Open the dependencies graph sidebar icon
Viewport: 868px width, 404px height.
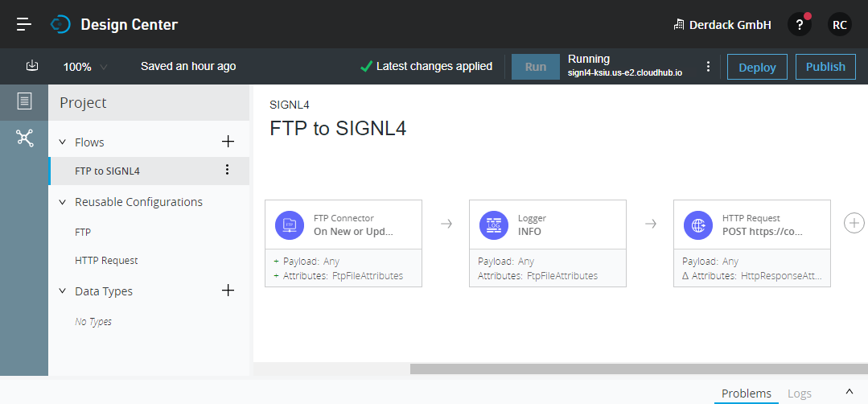click(25, 138)
